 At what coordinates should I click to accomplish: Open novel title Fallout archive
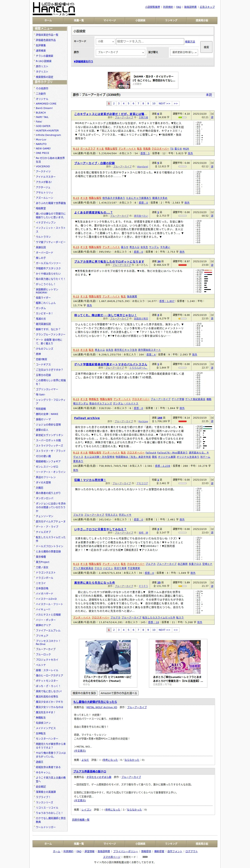87,418
